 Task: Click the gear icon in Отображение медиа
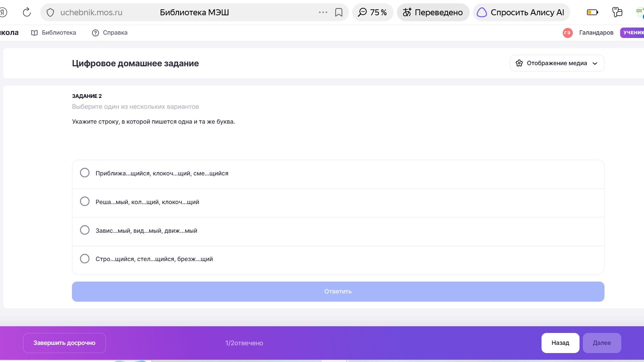click(519, 63)
